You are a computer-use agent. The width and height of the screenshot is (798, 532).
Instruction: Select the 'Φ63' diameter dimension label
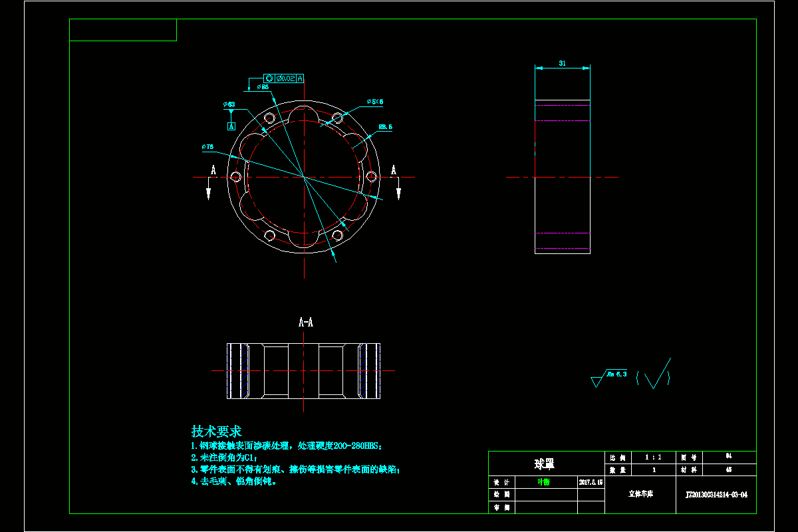(x=229, y=104)
